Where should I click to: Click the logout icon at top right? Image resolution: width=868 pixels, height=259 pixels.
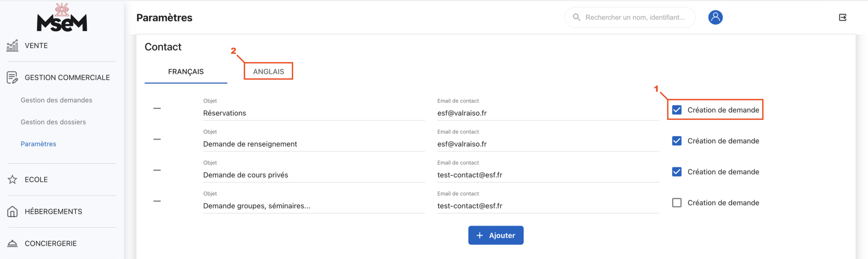pyautogui.click(x=842, y=18)
